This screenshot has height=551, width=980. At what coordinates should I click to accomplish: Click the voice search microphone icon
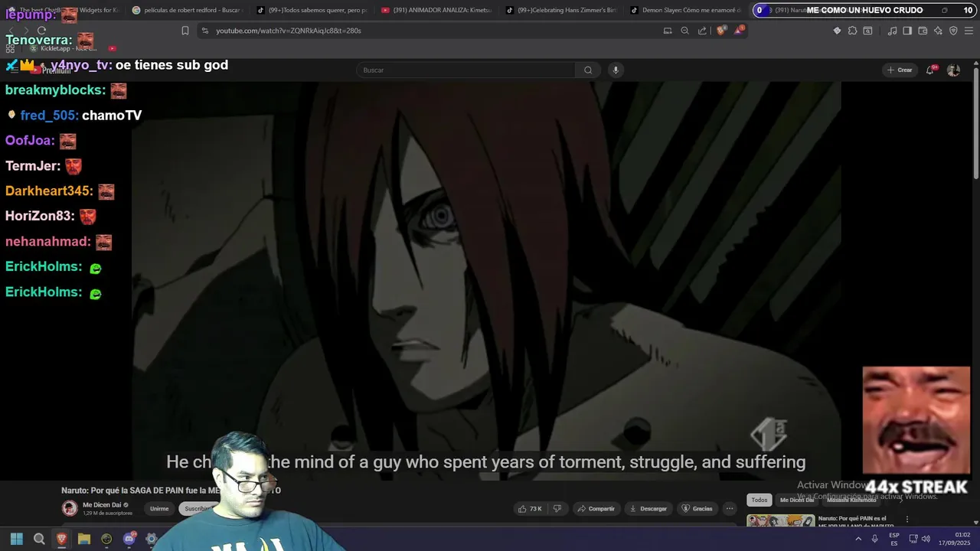click(615, 70)
